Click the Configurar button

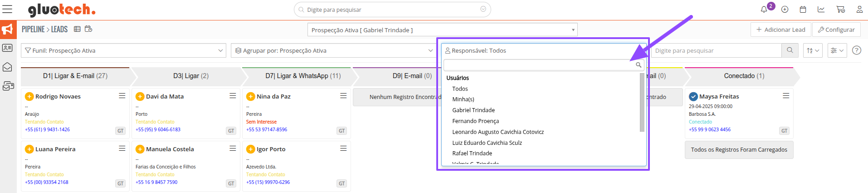coord(836,30)
